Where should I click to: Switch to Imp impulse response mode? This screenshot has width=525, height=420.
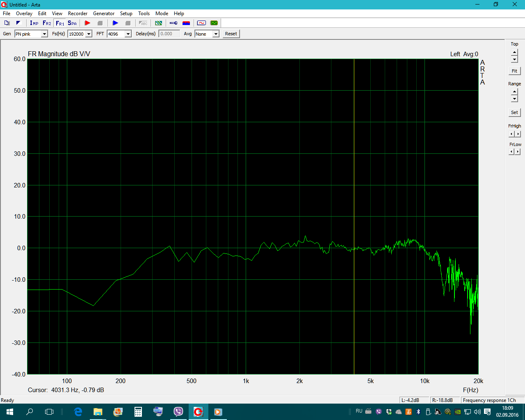34,23
